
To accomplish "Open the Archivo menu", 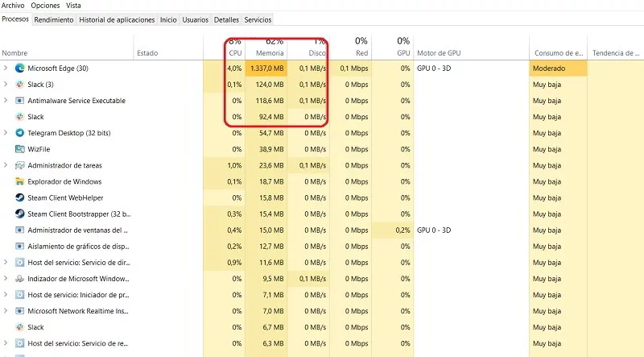I will (x=13, y=6).
